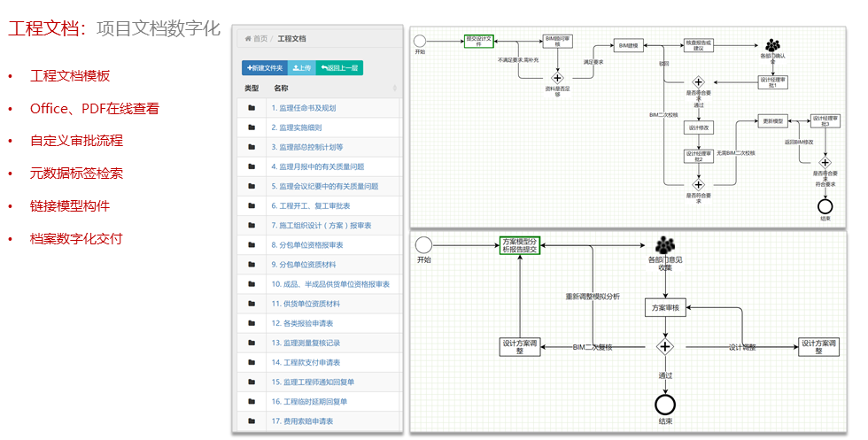Click the 新建文件夹 button
The image size is (868, 440).
265,68
